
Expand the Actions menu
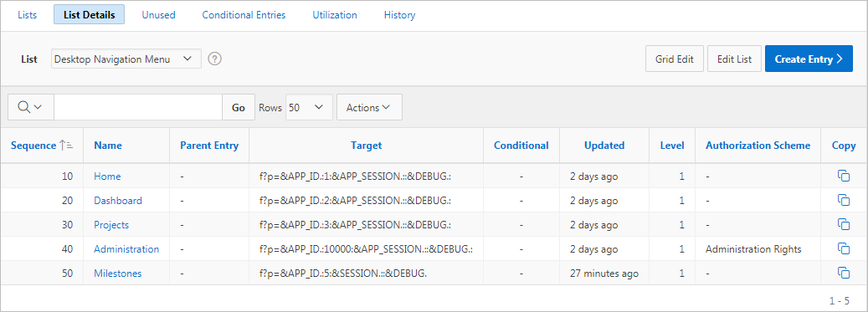pyautogui.click(x=369, y=107)
